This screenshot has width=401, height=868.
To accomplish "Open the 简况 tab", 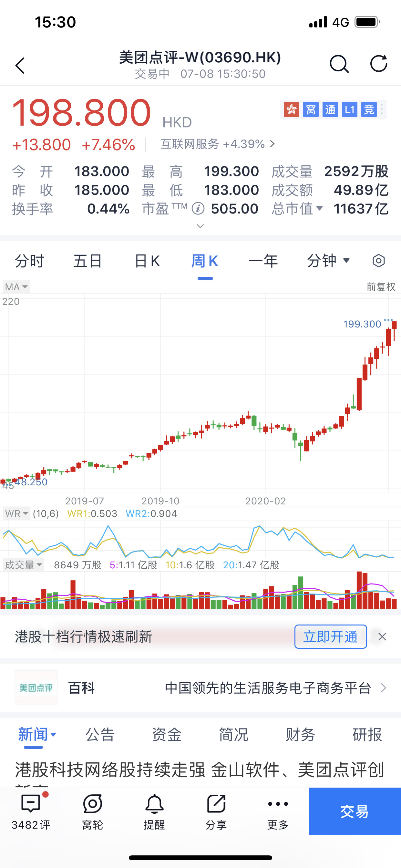I will tap(233, 734).
